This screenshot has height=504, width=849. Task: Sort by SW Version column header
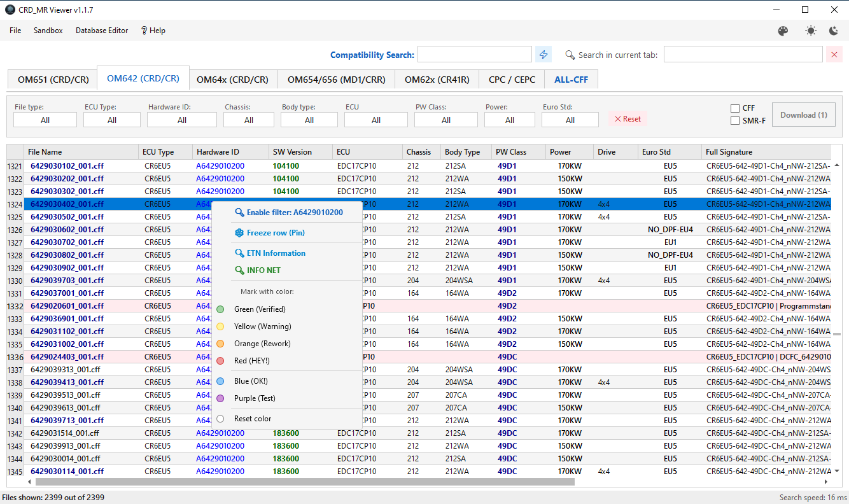(x=300, y=152)
